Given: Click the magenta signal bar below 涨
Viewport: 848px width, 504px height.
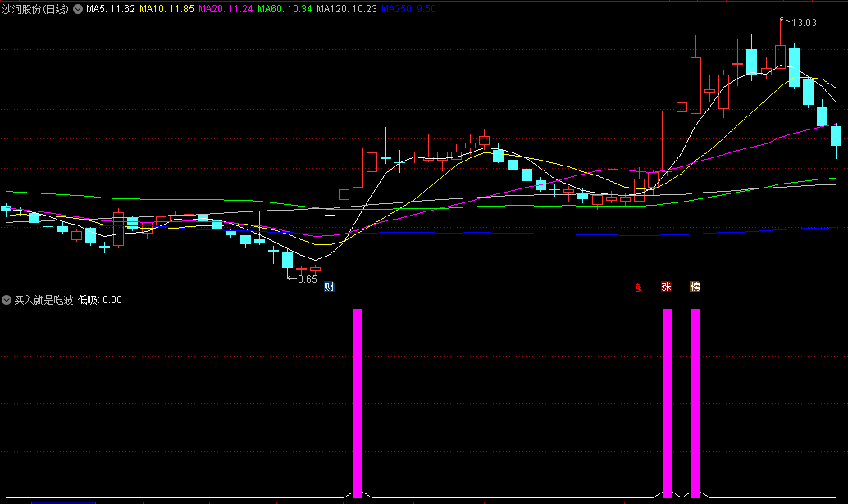Looking at the screenshot, I should click(x=668, y=403).
